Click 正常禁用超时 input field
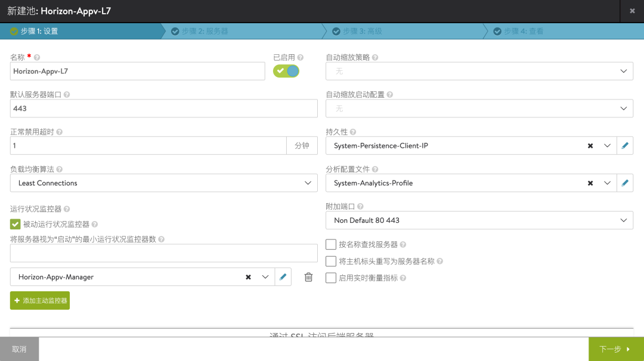644x361 pixels. (148, 145)
